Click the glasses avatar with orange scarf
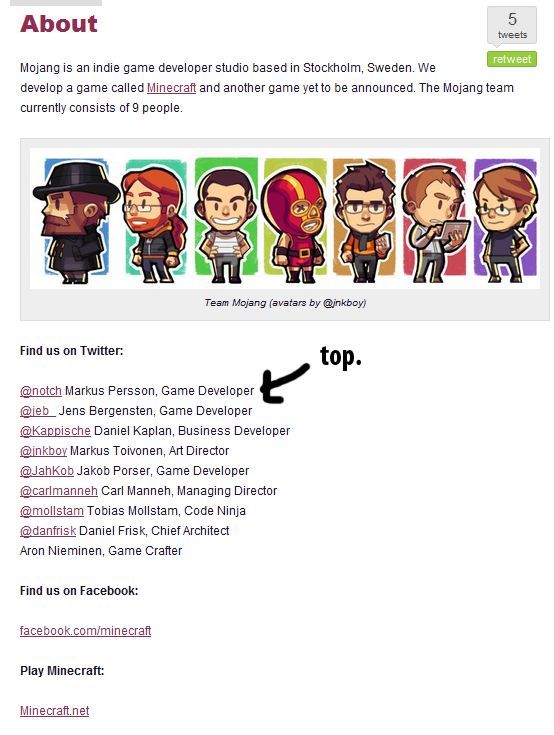554x735 pixels. (364, 221)
